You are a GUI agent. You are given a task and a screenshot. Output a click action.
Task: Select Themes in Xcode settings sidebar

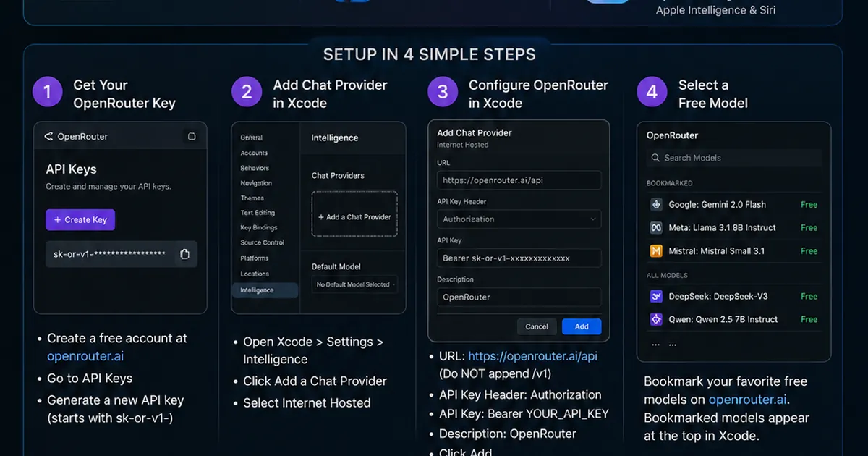(x=252, y=198)
